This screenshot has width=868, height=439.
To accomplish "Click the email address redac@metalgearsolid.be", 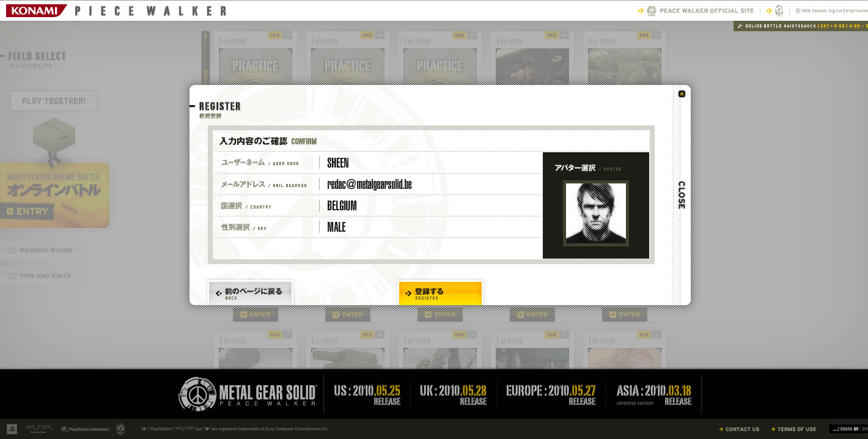I will 369,184.
